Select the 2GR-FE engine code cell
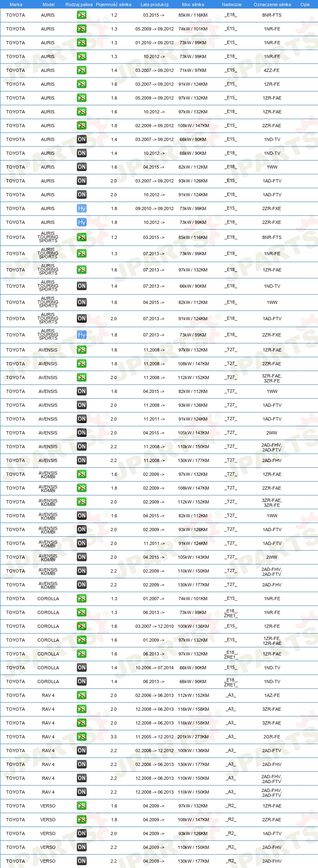The image size is (318, 868). [x=272, y=737]
